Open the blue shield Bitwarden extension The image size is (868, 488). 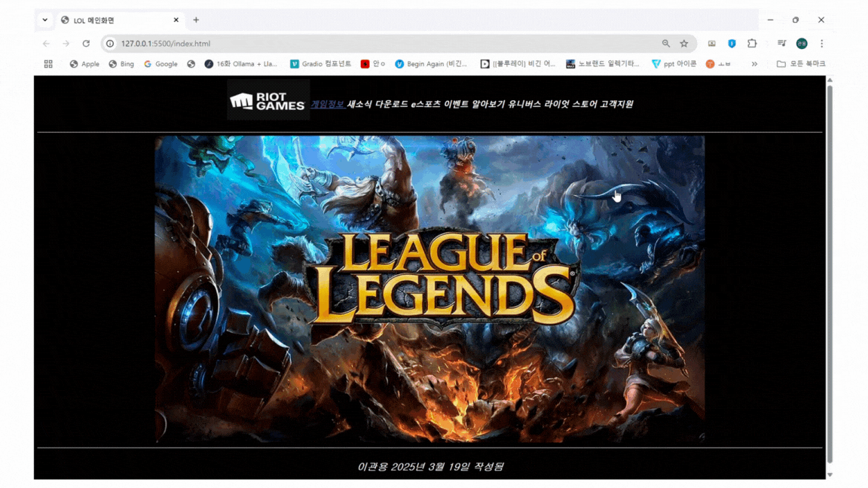coord(732,43)
